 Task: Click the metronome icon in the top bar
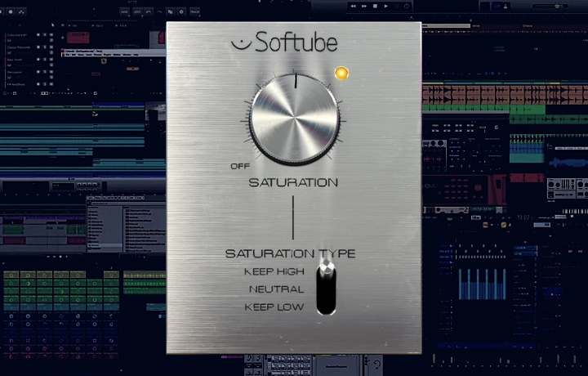pyautogui.click(x=506, y=6)
